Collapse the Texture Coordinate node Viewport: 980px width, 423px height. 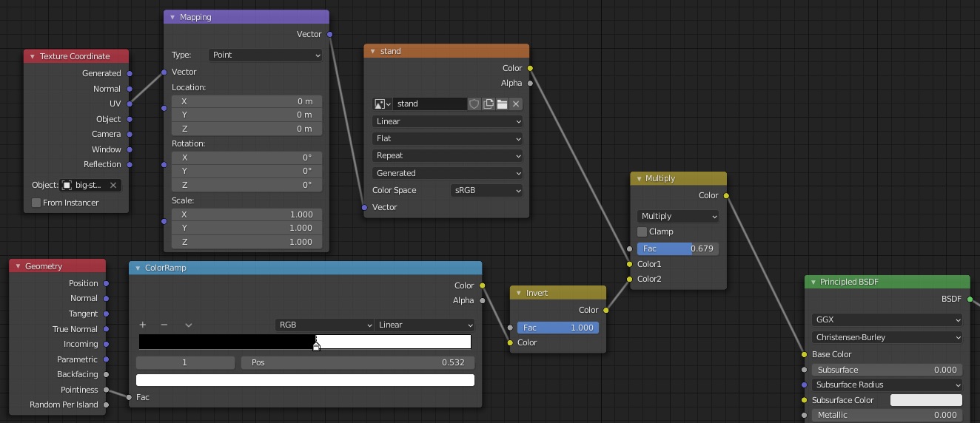click(33, 56)
